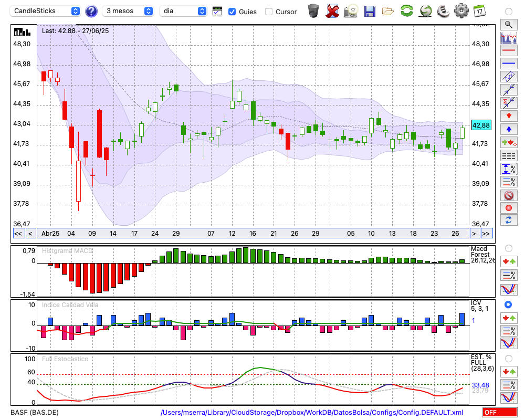Click the bar chart icon beside Last price
This screenshot has width=525, height=420.
coord(22,32)
